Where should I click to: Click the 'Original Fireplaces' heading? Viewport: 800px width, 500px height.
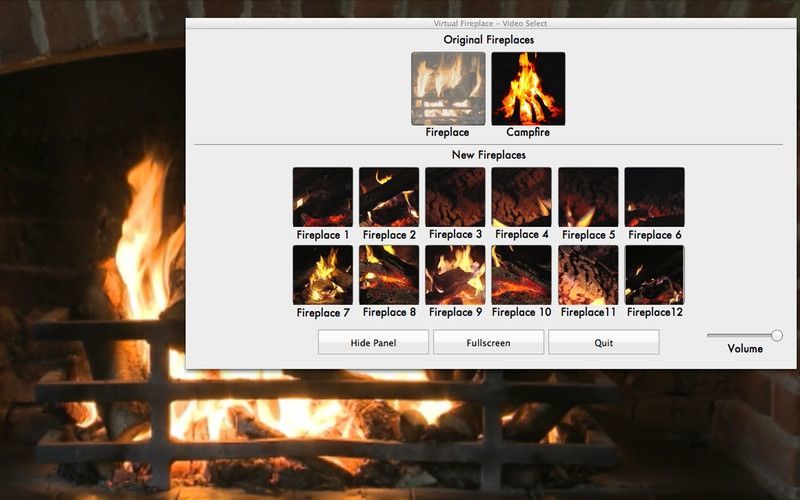coord(489,40)
